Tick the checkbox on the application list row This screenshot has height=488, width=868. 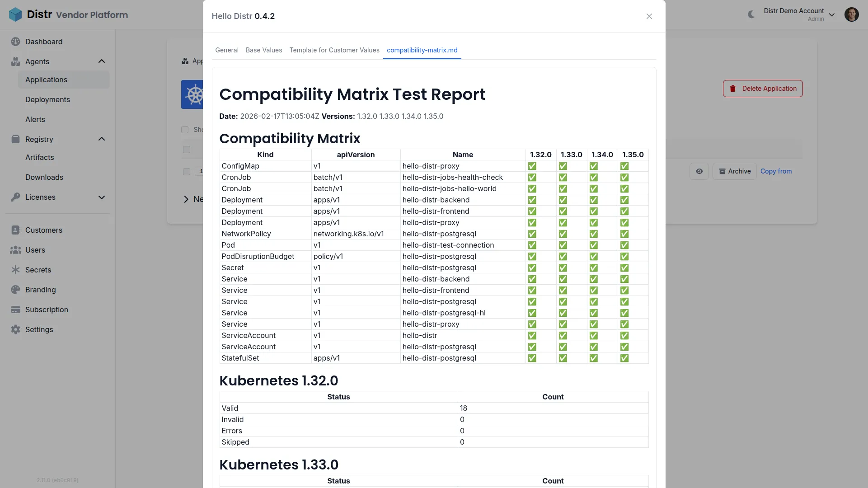(186, 172)
